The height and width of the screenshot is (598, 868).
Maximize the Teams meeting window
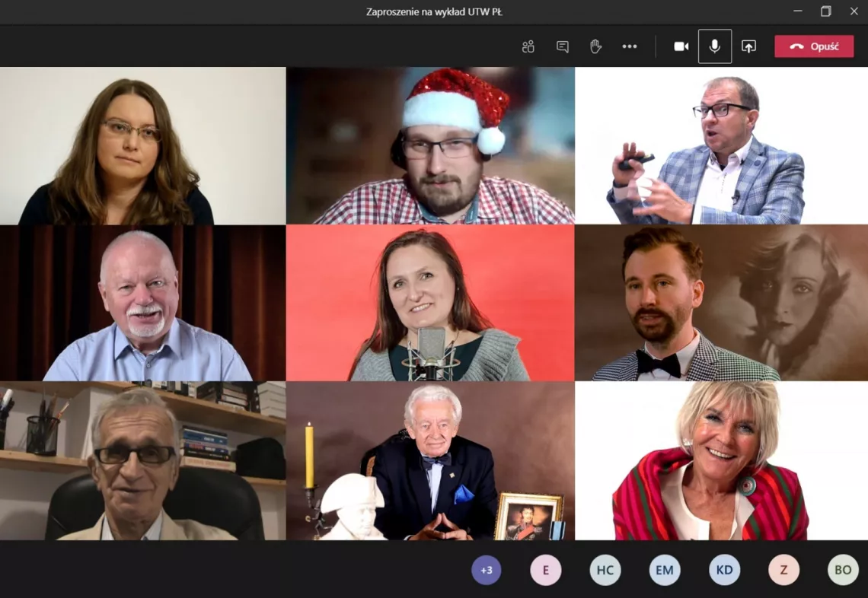(825, 11)
